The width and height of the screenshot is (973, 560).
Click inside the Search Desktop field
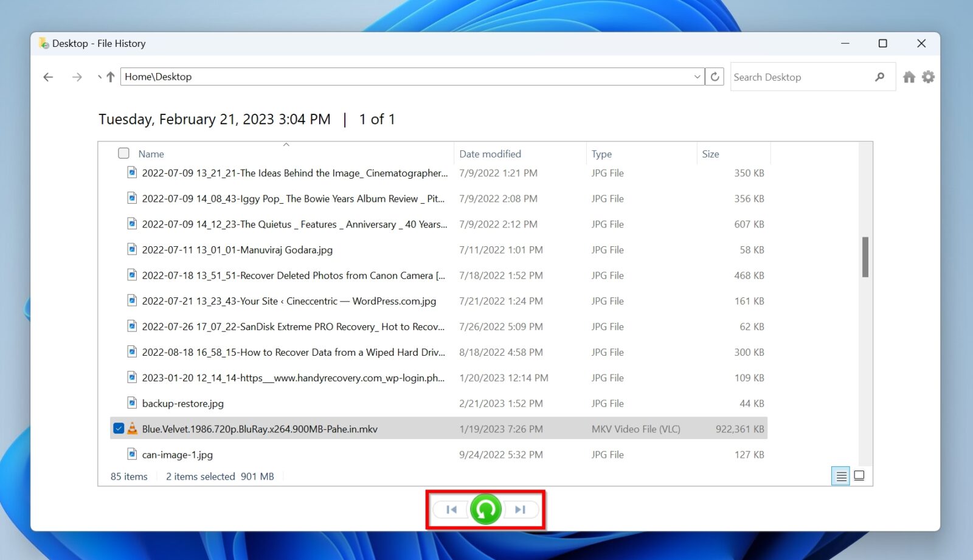point(791,77)
